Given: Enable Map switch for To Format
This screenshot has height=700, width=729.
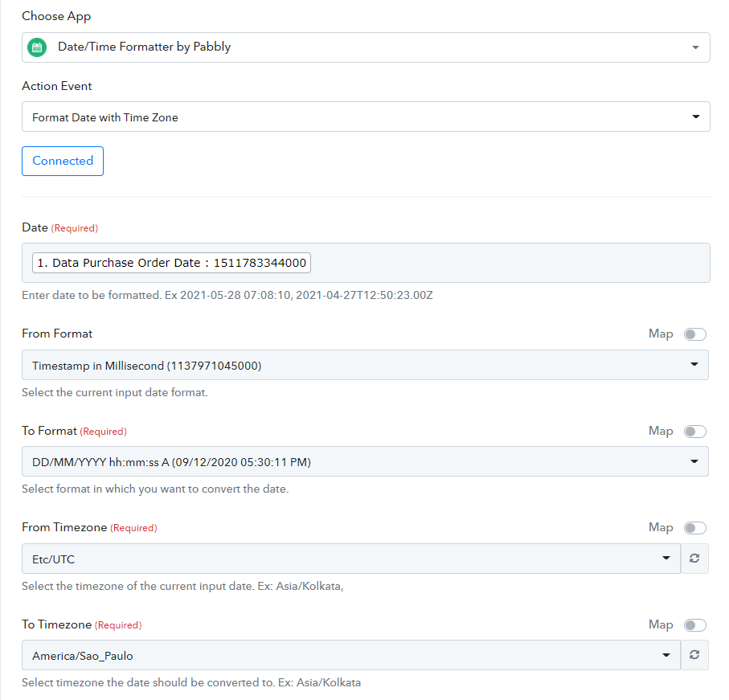Looking at the screenshot, I should coord(694,432).
